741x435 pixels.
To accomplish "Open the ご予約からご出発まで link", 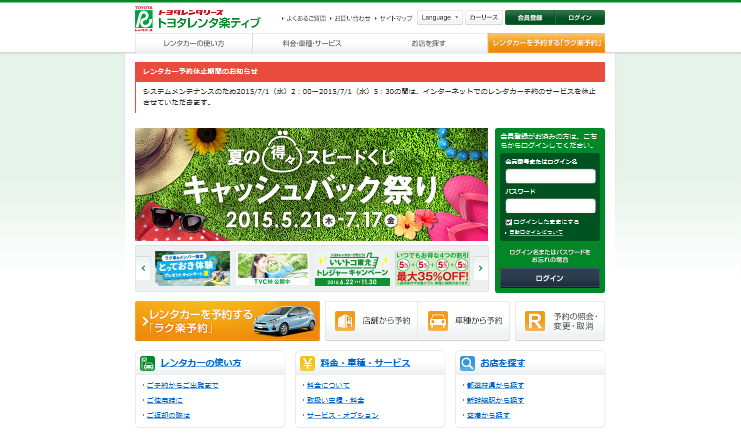I will click(182, 385).
